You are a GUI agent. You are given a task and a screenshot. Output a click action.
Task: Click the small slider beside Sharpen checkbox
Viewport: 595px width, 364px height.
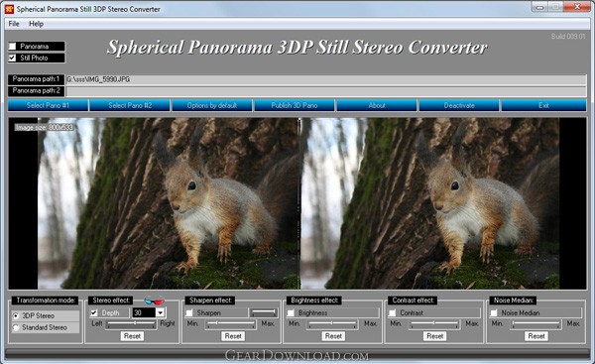click(x=264, y=312)
